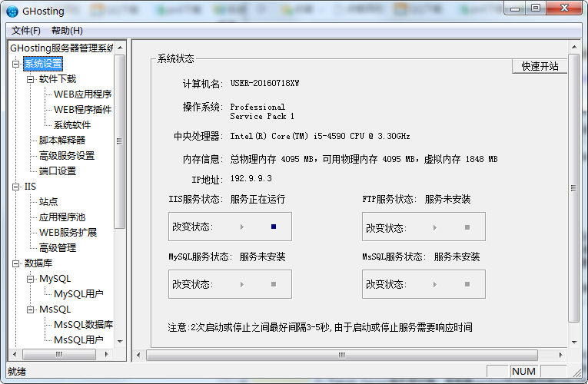The width and height of the screenshot is (588, 384).
Task: Click main panel scroll up arrow
Action: [x=574, y=47]
